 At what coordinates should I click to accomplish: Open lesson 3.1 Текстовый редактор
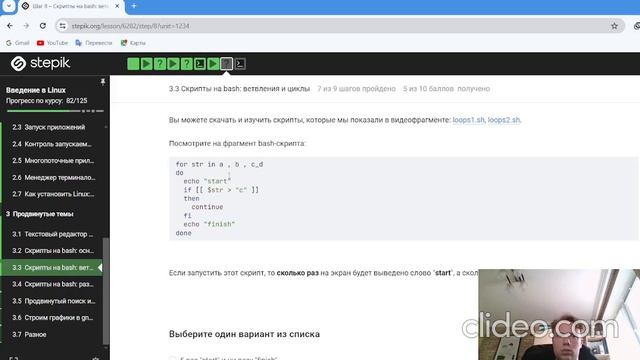pyautogui.click(x=52, y=234)
